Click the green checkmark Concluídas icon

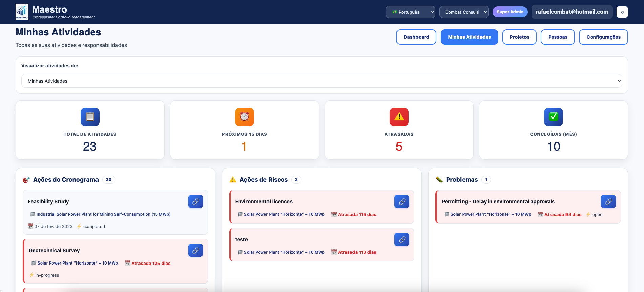[553, 117]
